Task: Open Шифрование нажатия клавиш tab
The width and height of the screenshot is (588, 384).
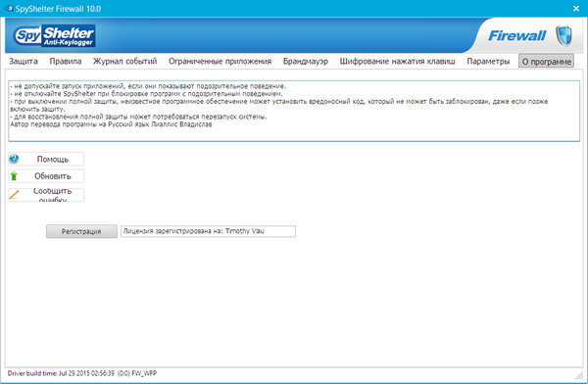Action: [x=397, y=61]
